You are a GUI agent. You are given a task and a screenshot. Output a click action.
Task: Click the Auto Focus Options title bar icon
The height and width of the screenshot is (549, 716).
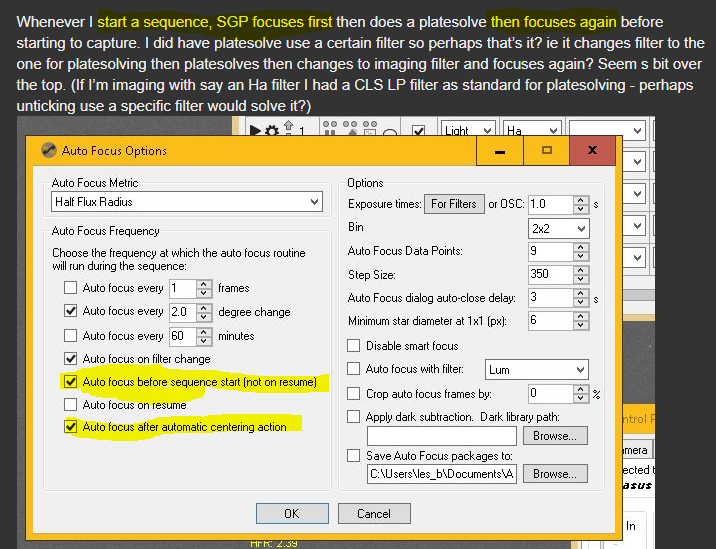(x=48, y=151)
